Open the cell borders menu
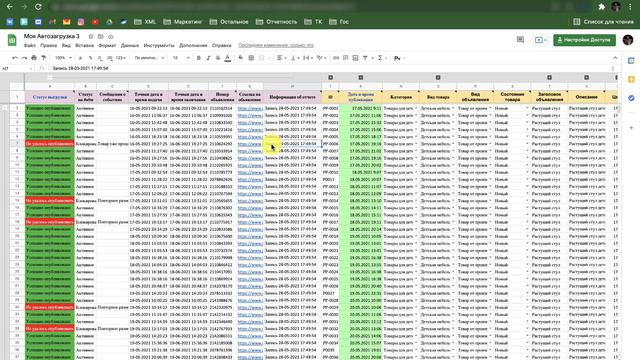 coord(251,58)
